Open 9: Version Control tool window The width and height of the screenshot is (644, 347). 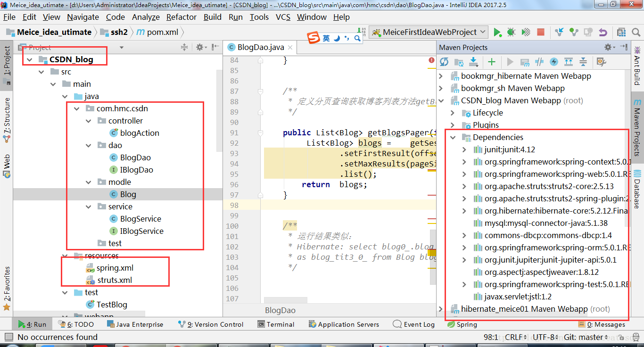point(211,324)
